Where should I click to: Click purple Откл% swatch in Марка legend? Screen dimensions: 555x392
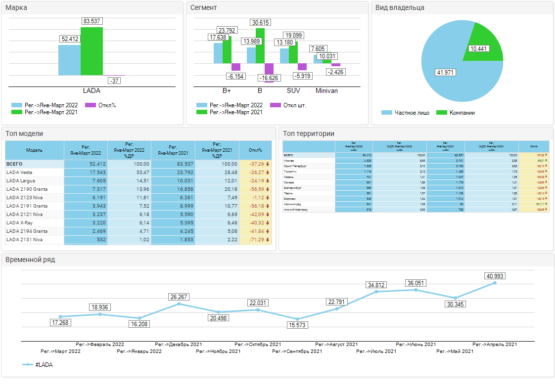[91, 105]
